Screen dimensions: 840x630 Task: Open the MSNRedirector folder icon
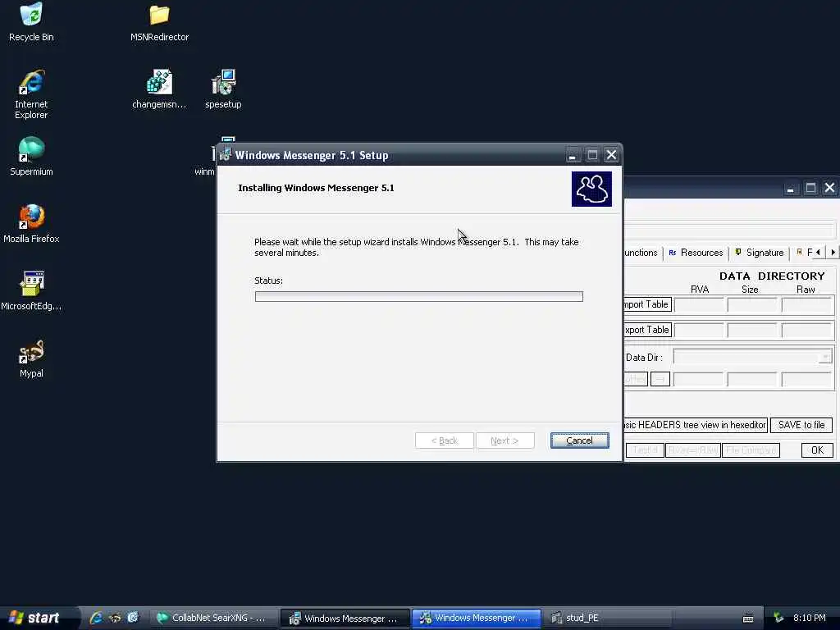pyautogui.click(x=159, y=22)
